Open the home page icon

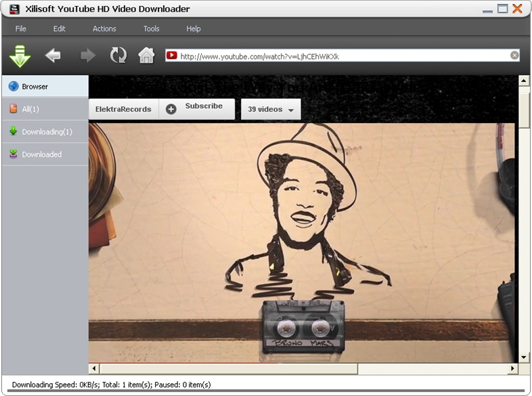[146, 56]
